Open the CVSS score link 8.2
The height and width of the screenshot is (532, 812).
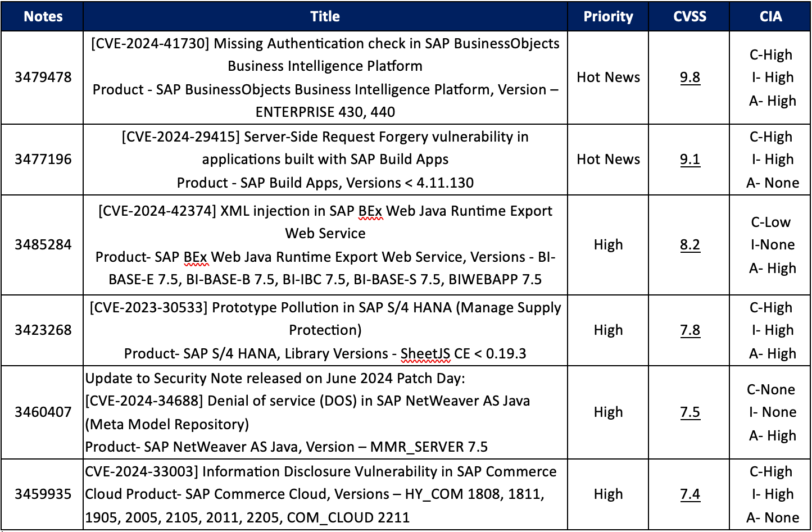pyautogui.click(x=689, y=245)
